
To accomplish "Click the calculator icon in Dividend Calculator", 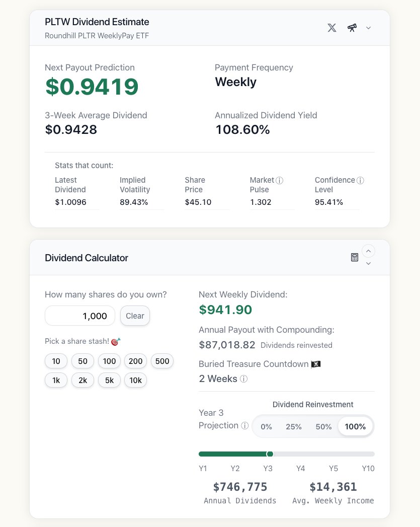I will click(x=355, y=257).
